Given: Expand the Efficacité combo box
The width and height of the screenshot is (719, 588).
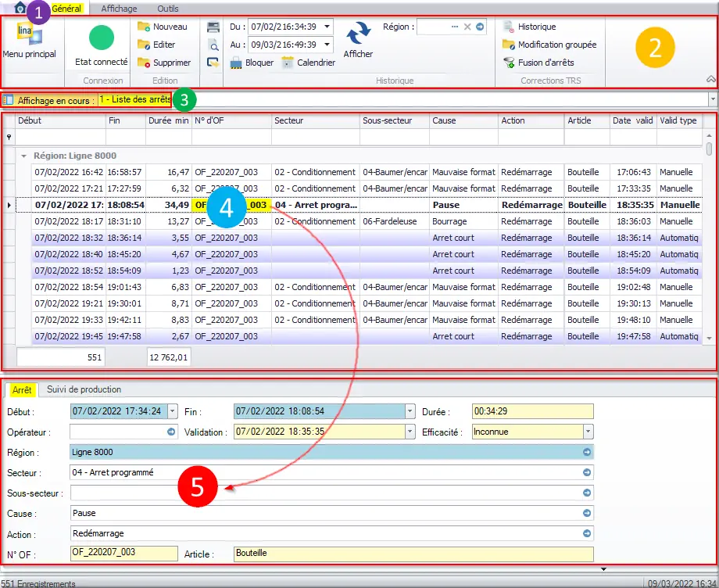Looking at the screenshot, I should (588, 432).
